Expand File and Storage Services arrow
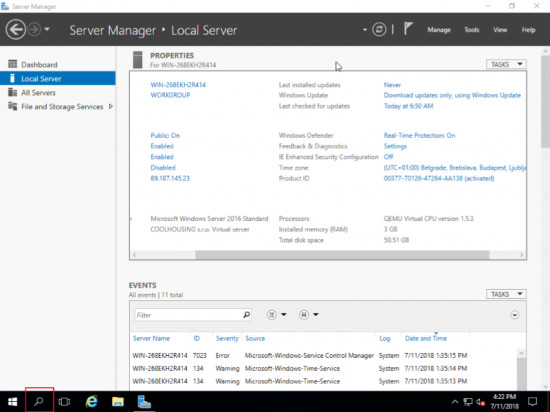Viewport: 550px width, 412px height. 111,106
